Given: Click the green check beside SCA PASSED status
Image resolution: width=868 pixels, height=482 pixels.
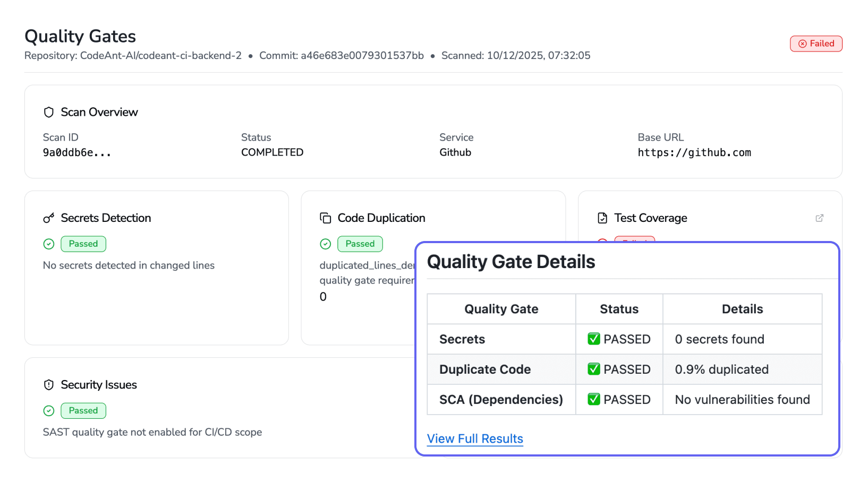Looking at the screenshot, I should (x=593, y=399).
